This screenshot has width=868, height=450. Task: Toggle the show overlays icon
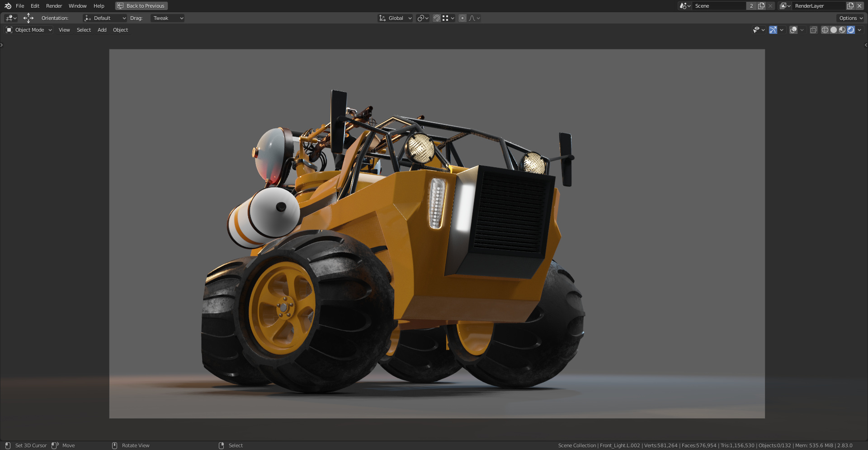793,30
